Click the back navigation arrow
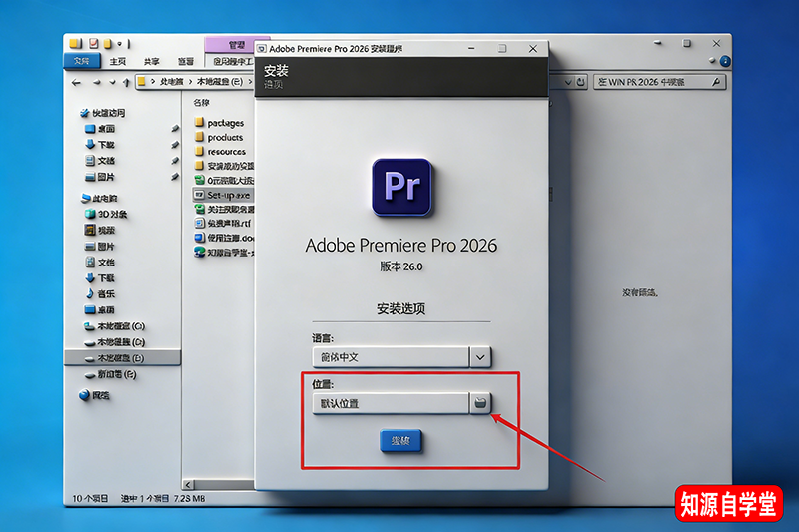This screenshot has height=532, width=799. click(x=75, y=82)
